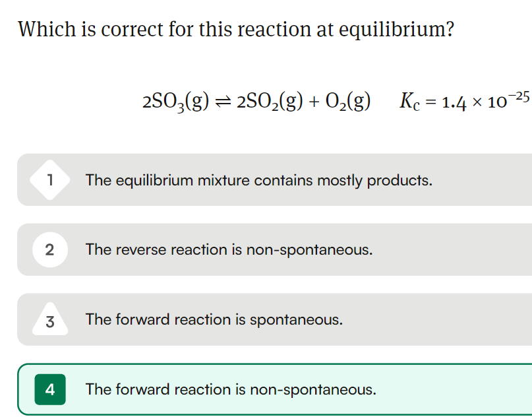Click the 2SO2(g) product in equation
Viewport: 532px width, 419px height.
click(x=270, y=101)
